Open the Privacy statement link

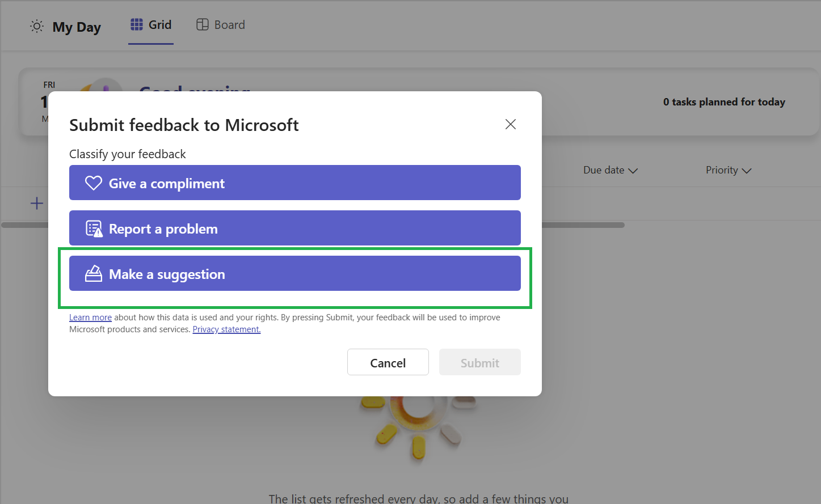click(226, 329)
